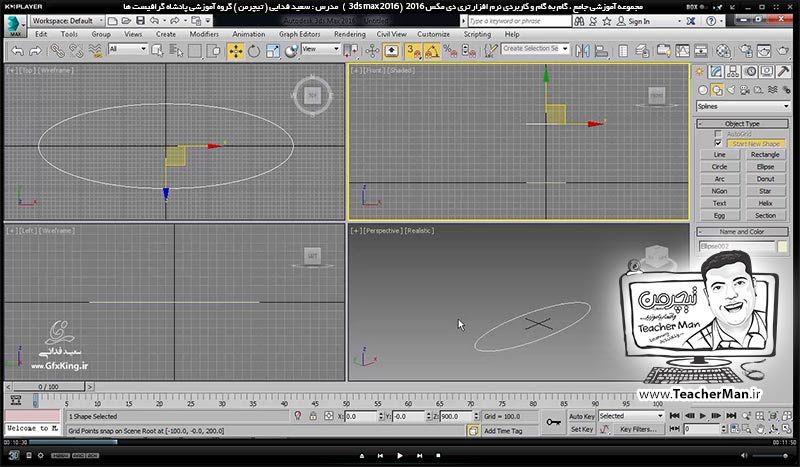Collapse the Object Type rollout
The height and width of the screenshot is (467, 800).
point(742,124)
